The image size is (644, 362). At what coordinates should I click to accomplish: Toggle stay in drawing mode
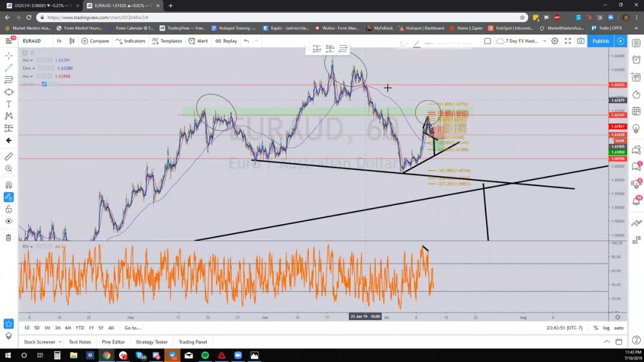tap(8, 197)
